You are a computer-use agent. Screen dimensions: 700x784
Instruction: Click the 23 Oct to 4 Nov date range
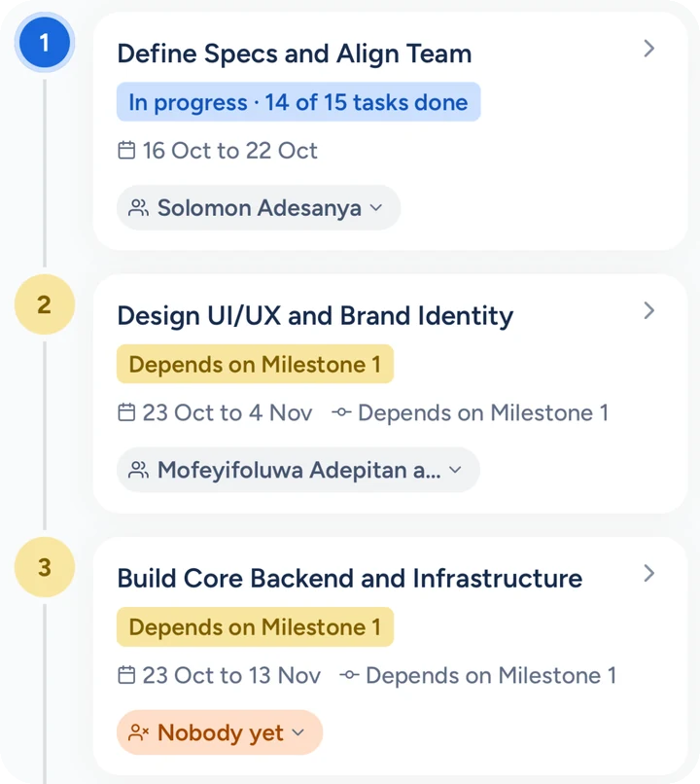click(227, 413)
